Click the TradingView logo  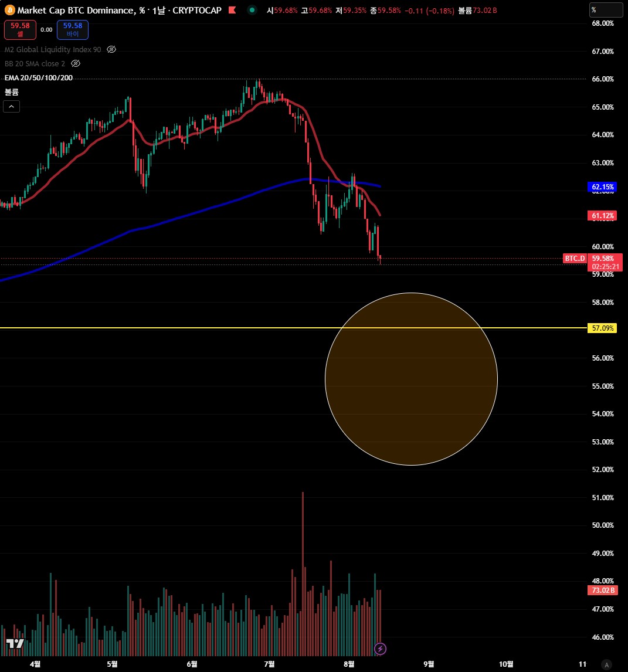pyautogui.click(x=15, y=643)
